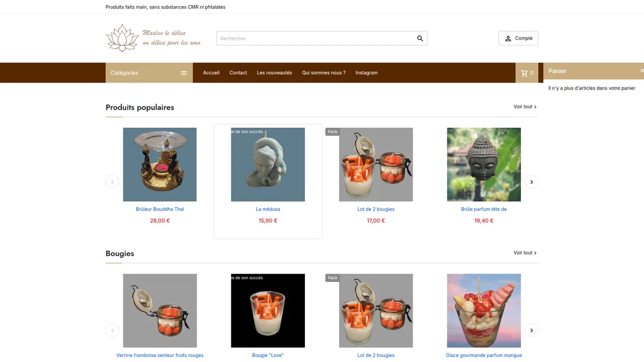Open the shopping cart icon in the navbar

[527, 73]
